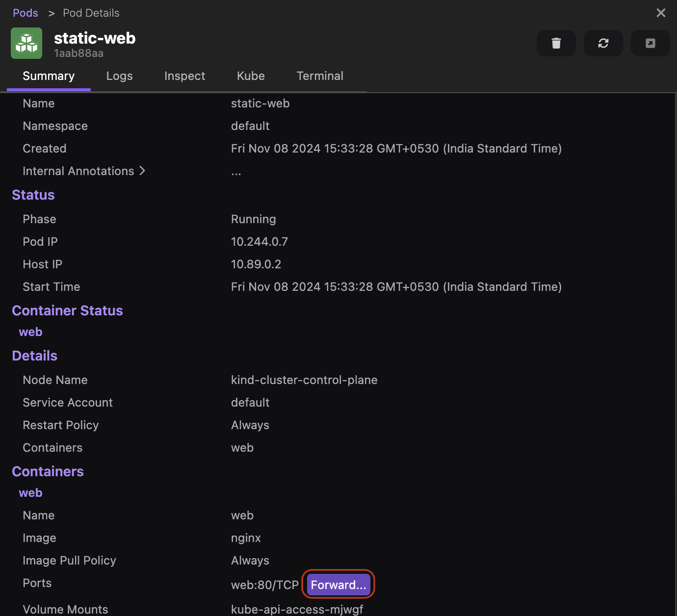Image resolution: width=677 pixels, height=616 pixels.
Task: Open the Terminal tab
Action: pyautogui.click(x=320, y=76)
